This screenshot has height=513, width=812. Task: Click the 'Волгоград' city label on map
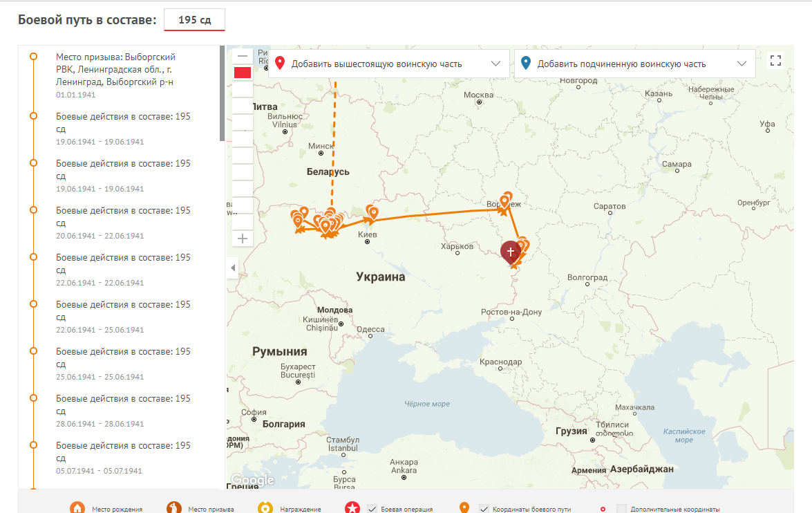coord(587,277)
